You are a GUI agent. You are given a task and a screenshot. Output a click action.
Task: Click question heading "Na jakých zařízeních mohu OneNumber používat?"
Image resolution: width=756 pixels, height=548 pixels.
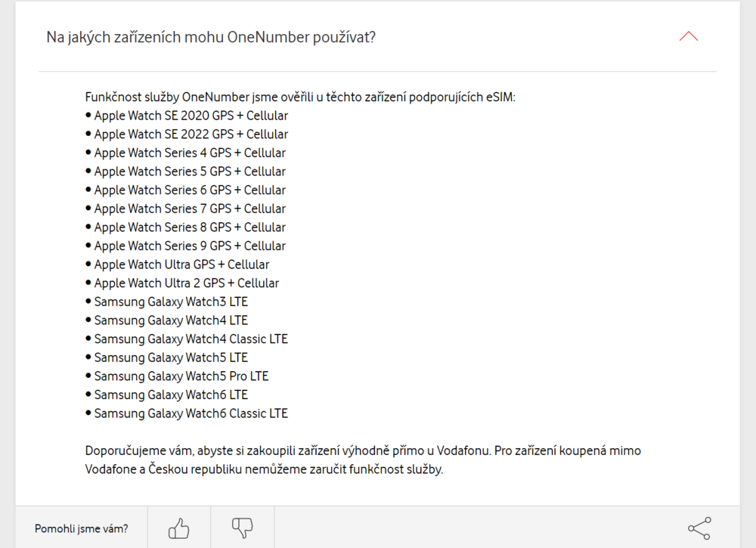click(211, 37)
